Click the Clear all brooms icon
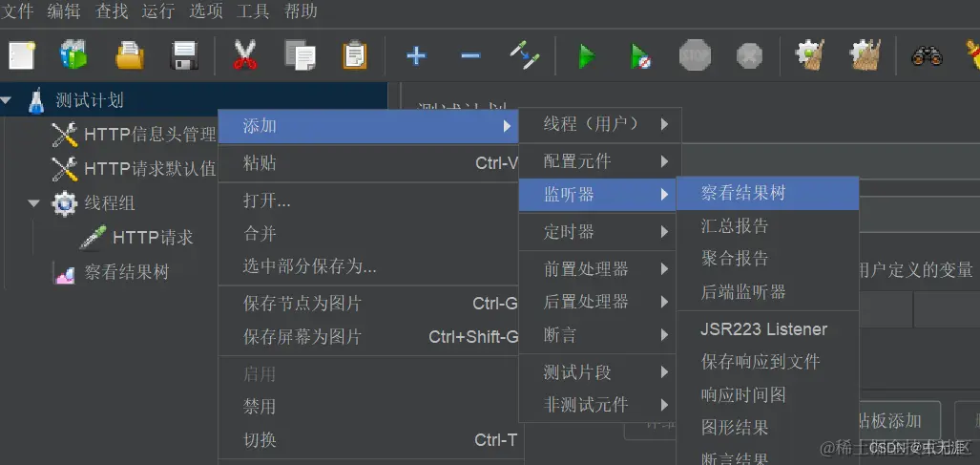980x465 pixels. click(x=865, y=55)
